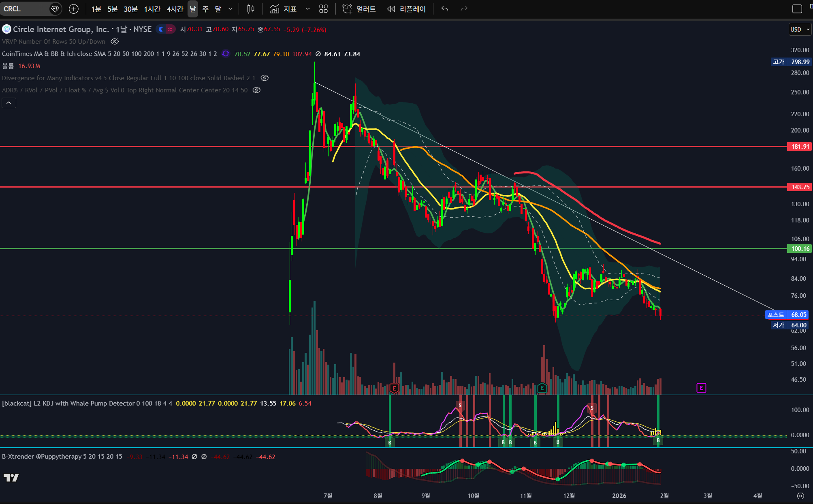Toggle eye icon for ADR% RVol indicator
This screenshot has width=813, height=504.
point(256,90)
